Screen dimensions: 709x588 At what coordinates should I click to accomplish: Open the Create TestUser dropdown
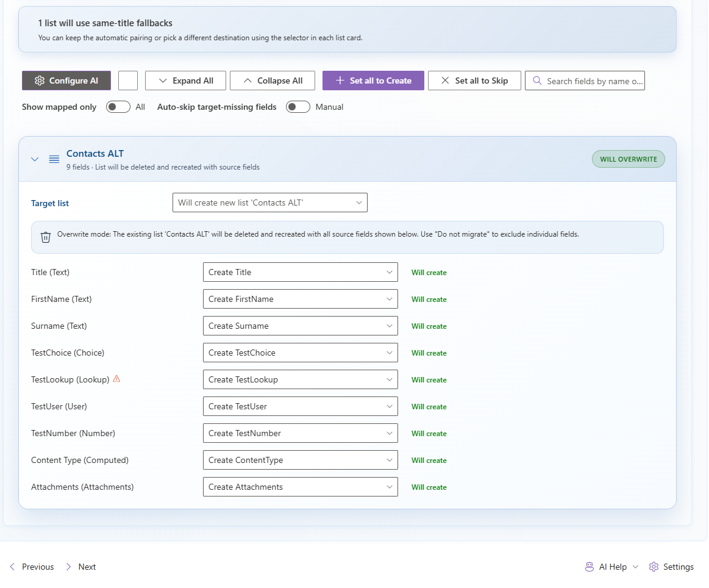300,406
